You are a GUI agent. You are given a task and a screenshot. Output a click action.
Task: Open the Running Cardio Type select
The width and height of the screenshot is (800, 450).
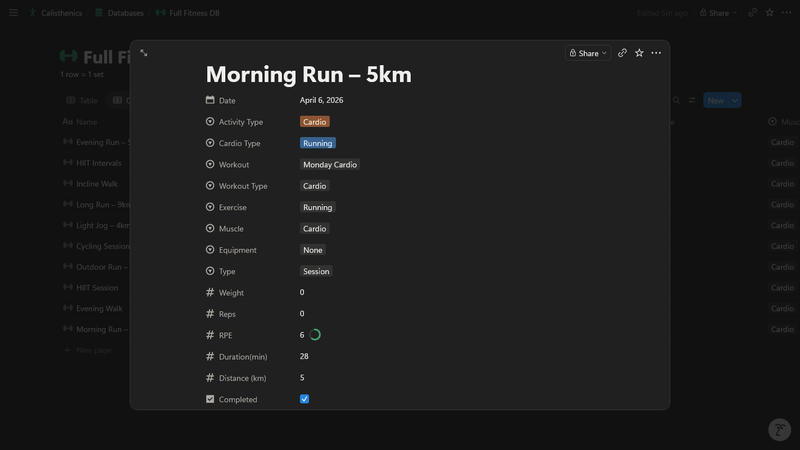(x=317, y=143)
